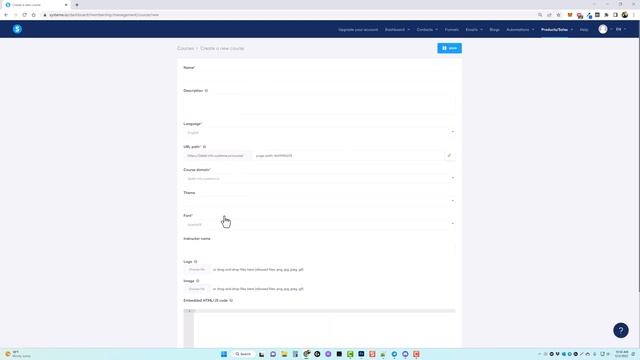This screenshot has width=640, height=360.
Task: Click the info icon beside Embedded HTML/JS code
Action: [x=231, y=300]
